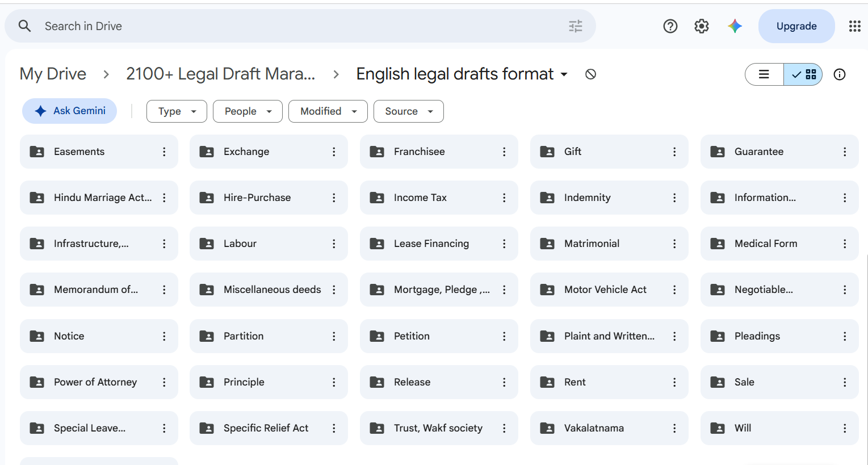Open Drive settings gear
868x465 pixels.
(x=702, y=26)
